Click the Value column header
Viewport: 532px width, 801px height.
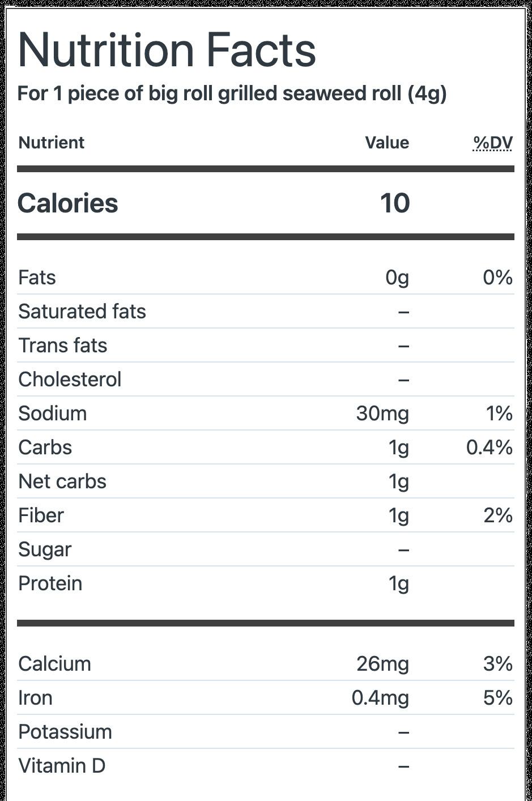pyautogui.click(x=386, y=143)
